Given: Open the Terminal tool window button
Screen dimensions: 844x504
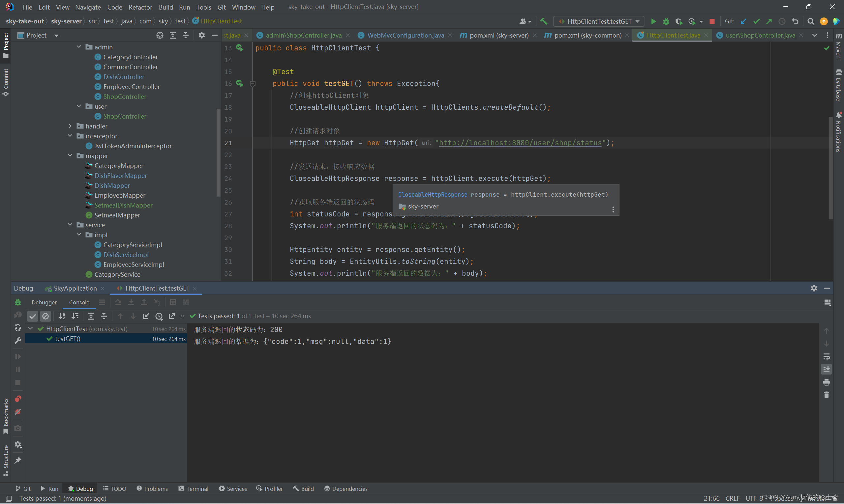Looking at the screenshot, I should (x=194, y=489).
